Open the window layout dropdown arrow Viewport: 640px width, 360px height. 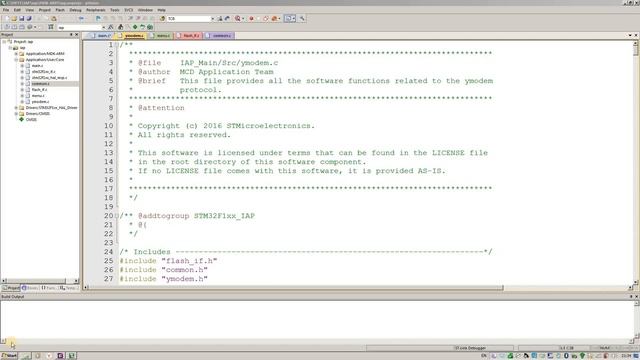click(x=293, y=18)
